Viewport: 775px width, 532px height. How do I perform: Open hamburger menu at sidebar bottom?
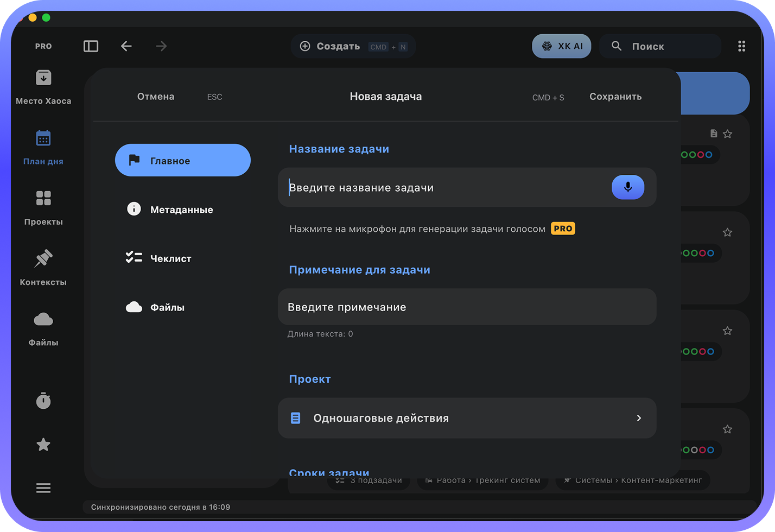tap(43, 488)
